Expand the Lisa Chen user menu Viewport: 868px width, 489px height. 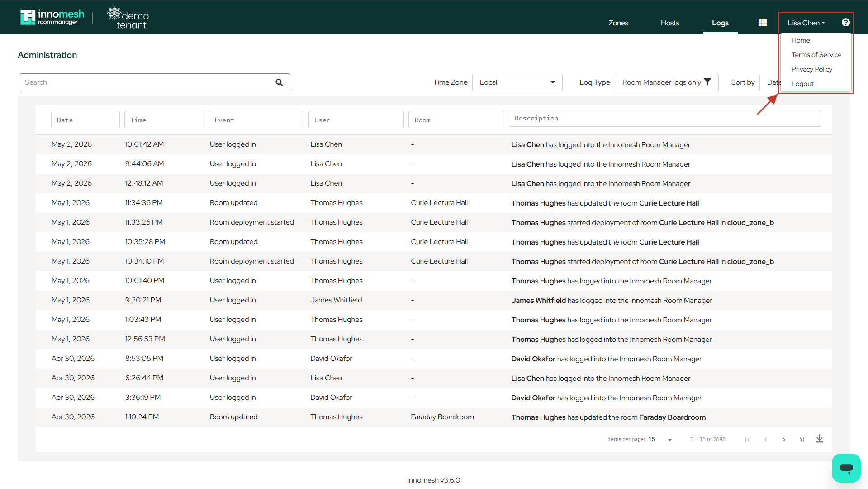806,23
